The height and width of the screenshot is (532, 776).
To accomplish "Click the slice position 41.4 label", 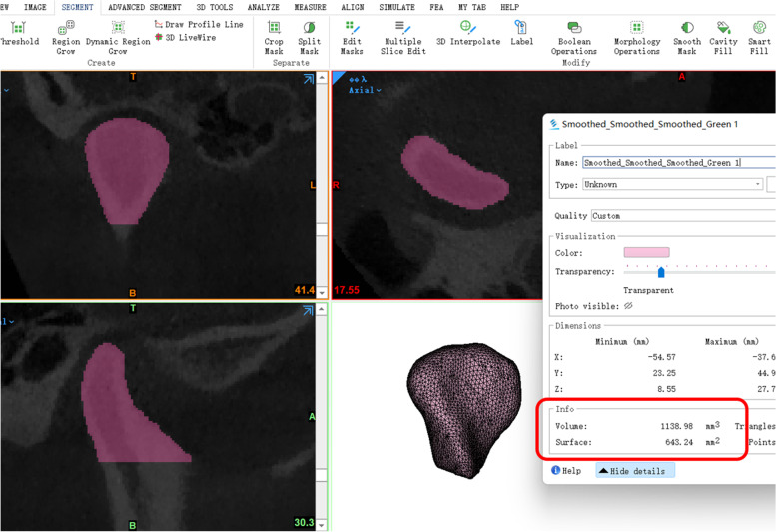I will (x=304, y=290).
